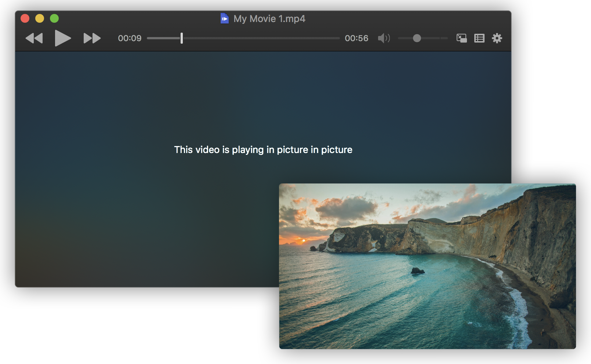
Task: Minimize the window with the yellow button
Action: tap(40, 18)
